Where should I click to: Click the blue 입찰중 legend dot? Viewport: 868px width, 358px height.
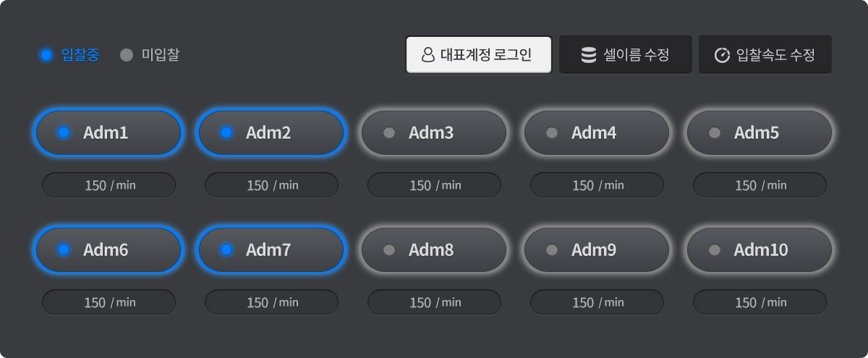[47, 55]
